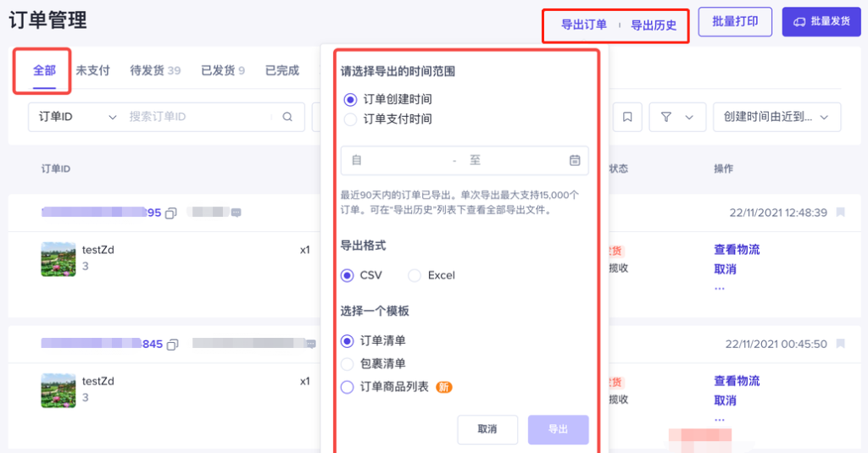Click 批量发货 button
This screenshot has height=453, width=868.
click(x=821, y=21)
